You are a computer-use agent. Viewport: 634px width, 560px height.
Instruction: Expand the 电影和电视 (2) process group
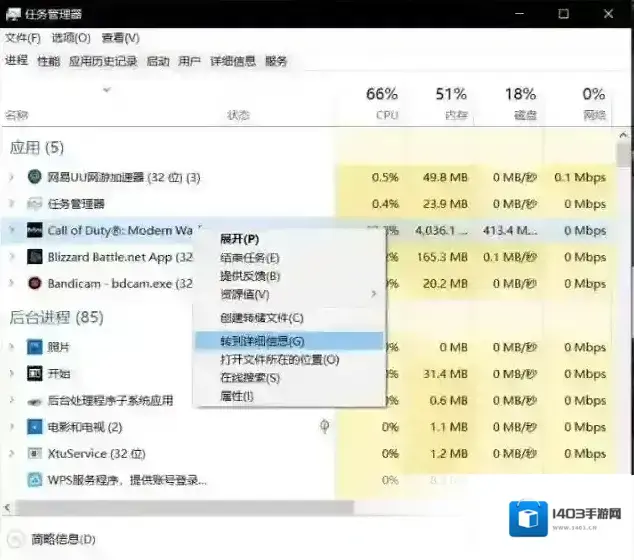coord(12,427)
